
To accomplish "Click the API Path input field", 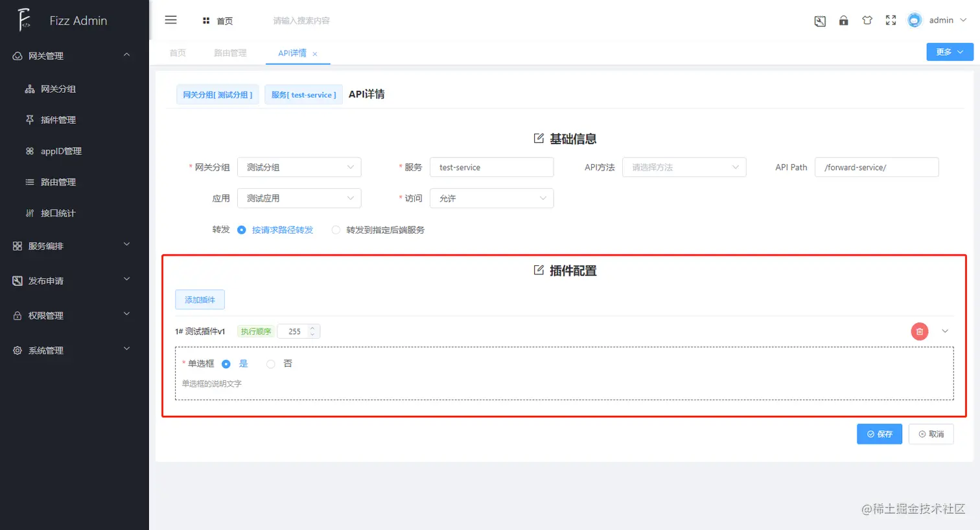I will click(x=877, y=167).
